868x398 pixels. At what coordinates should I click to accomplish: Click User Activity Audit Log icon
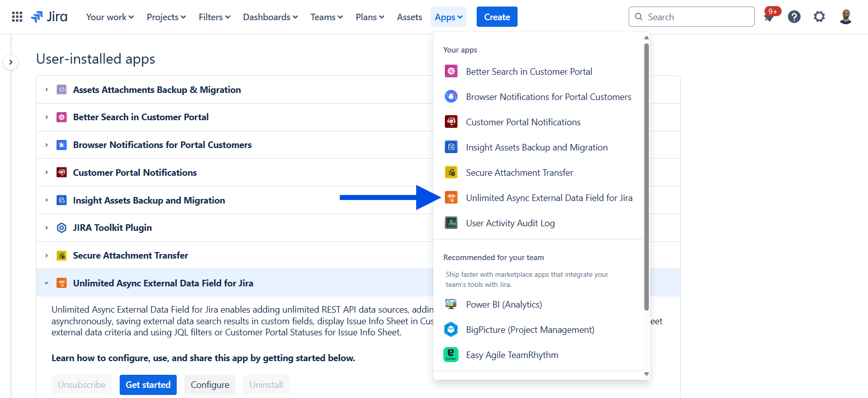coord(451,223)
